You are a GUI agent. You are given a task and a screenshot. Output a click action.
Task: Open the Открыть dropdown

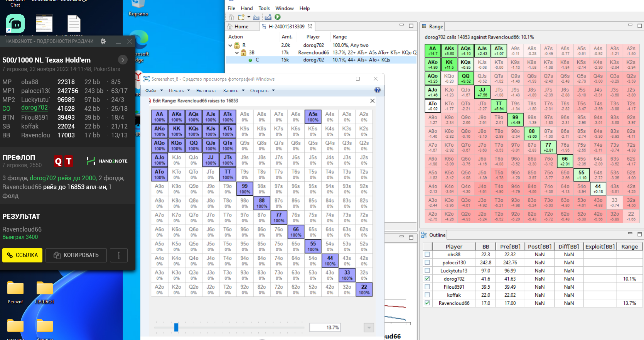click(x=262, y=91)
